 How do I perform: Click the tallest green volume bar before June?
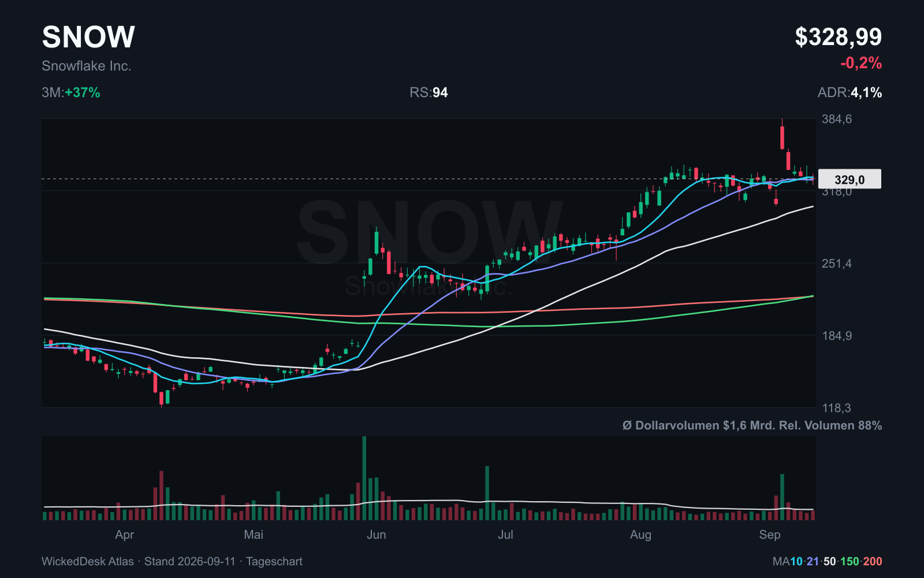pyautogui.click(x=364, y=478)
